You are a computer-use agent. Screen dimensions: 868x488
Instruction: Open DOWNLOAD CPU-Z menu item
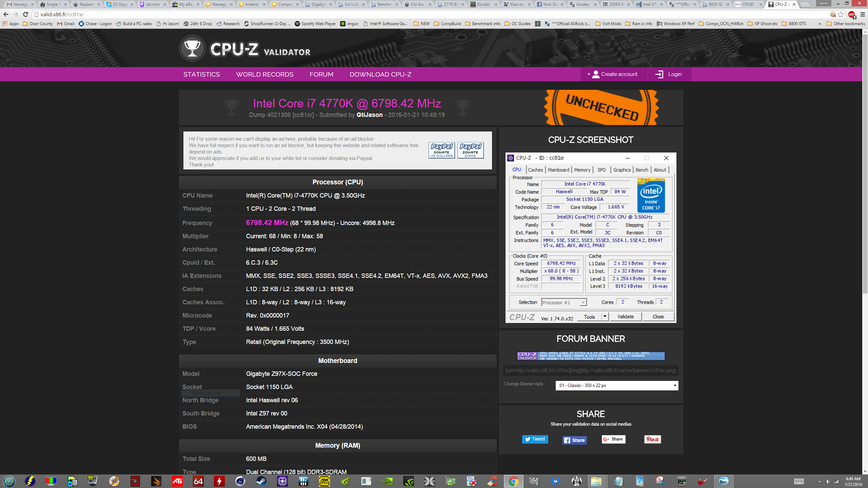(x=380, y=74)
